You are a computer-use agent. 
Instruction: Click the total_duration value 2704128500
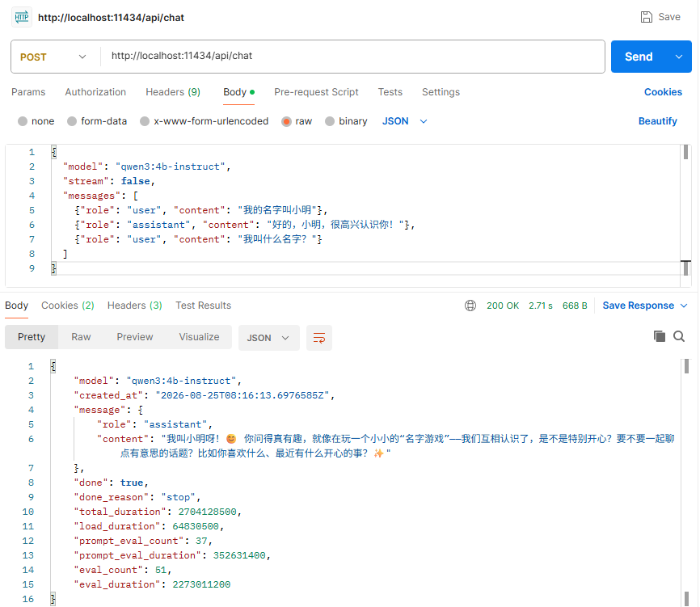pyautogui.click(x=207, y=512)
